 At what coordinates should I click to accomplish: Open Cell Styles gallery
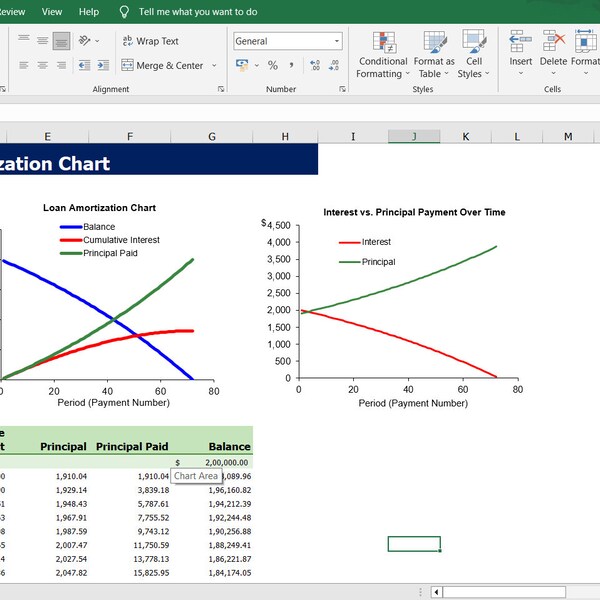click(x=474, y=54)
